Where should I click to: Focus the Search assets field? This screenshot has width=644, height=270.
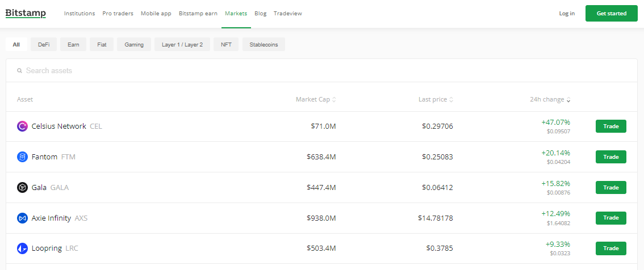tap(321, 70)
